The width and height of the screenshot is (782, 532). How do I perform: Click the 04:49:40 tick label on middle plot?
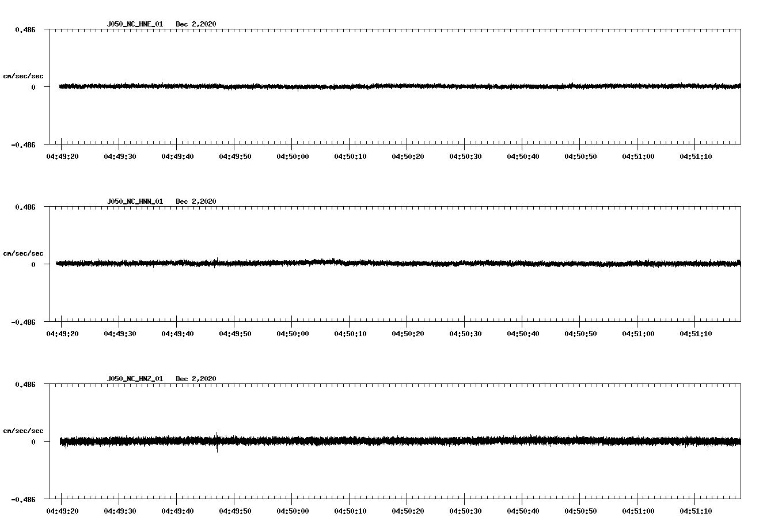tap(177, 332)
